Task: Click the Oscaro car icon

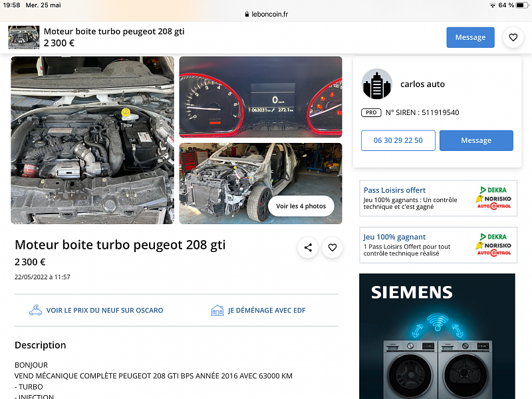Action: point(36,310)
